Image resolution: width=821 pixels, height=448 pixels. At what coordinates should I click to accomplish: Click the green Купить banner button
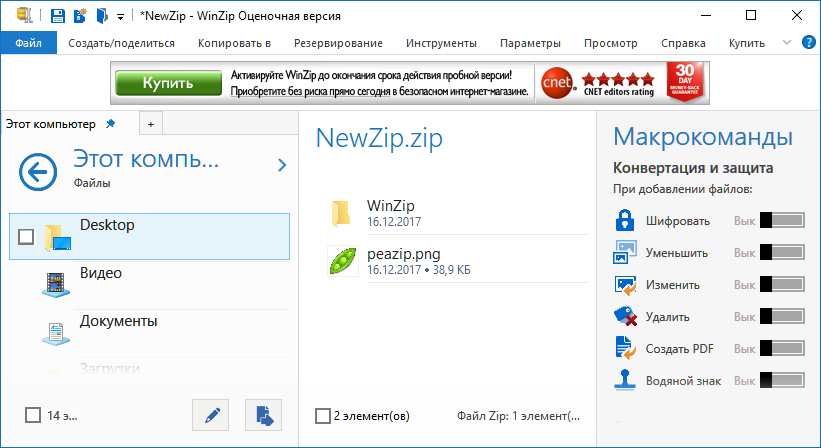click(169, 83)
